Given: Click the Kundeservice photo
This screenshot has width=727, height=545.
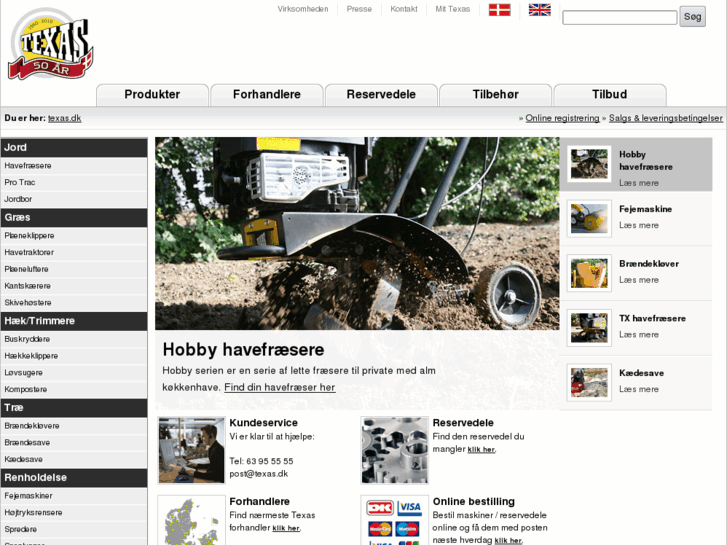Looking at the screenshot, I should click(191, 450).
